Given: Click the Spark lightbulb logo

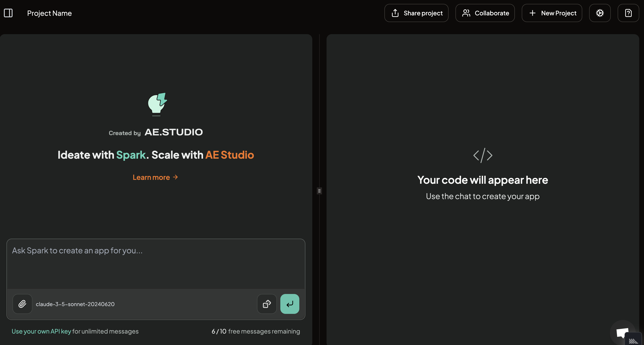Looking at the screenshot, I should (x=157, y=104).
